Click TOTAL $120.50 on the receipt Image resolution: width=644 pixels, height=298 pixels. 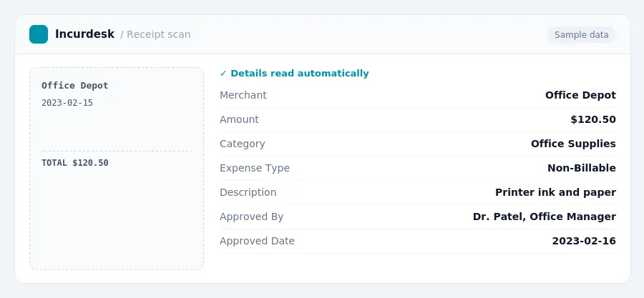click(x=74, y=163)
